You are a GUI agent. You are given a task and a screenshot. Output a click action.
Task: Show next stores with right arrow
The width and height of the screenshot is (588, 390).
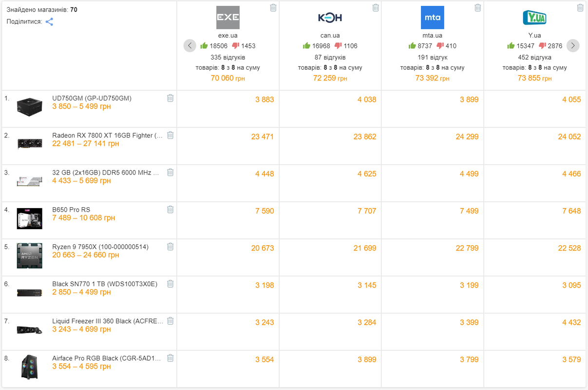[x=573, y=46]
